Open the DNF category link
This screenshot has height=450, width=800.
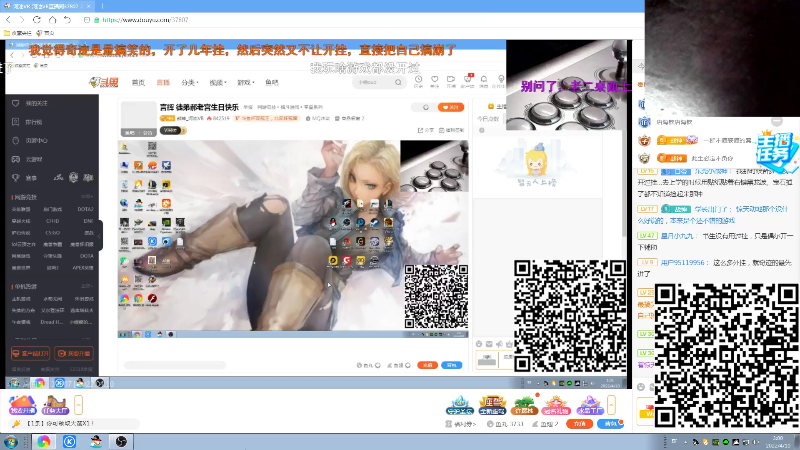(88, 221)
